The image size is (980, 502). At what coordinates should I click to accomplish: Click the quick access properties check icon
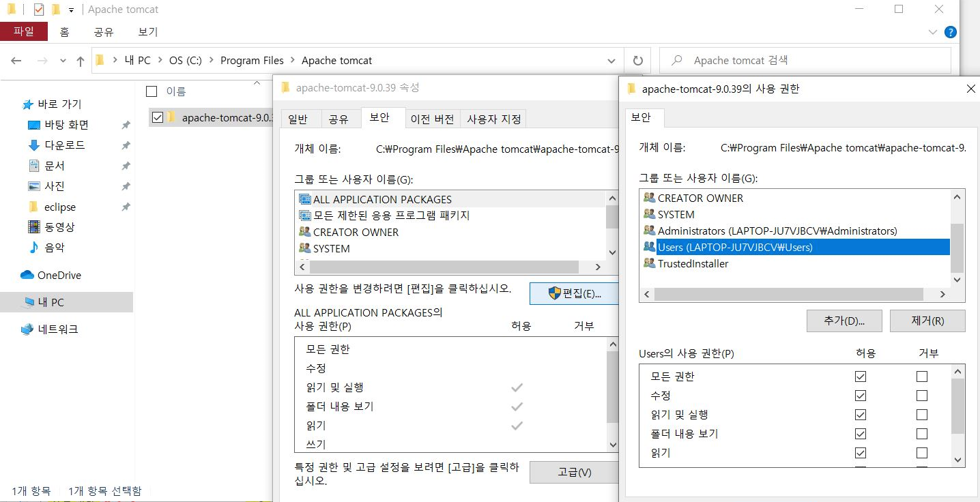click(38, 10)
